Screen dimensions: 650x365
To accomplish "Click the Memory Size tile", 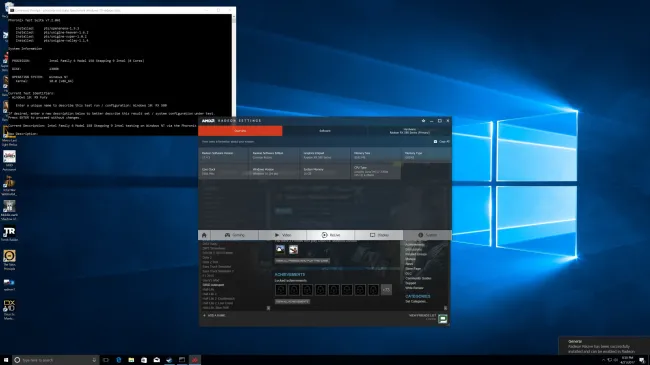I will pos(375,155).
